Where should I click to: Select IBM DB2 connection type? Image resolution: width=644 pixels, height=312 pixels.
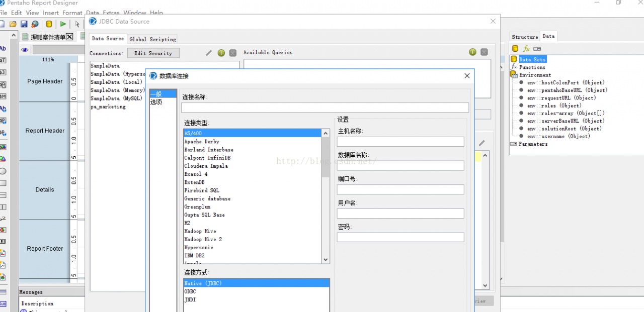(x=194, y=256)
